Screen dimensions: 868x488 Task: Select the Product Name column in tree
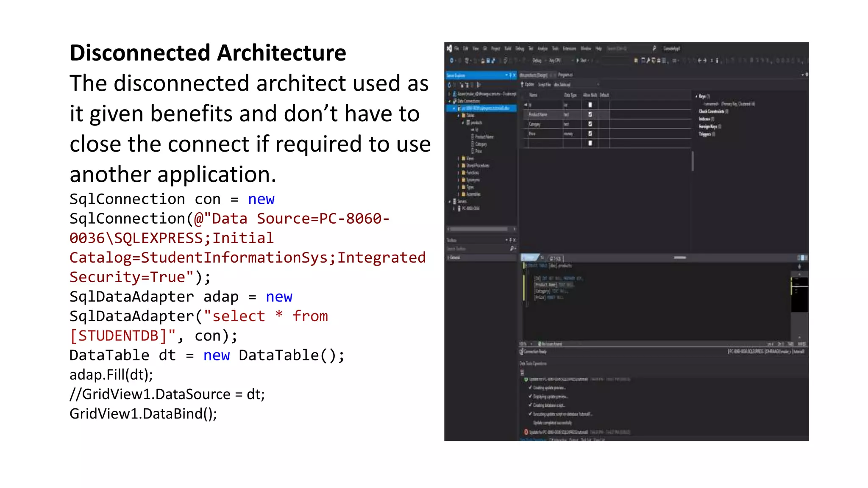[x=484, y=137]
